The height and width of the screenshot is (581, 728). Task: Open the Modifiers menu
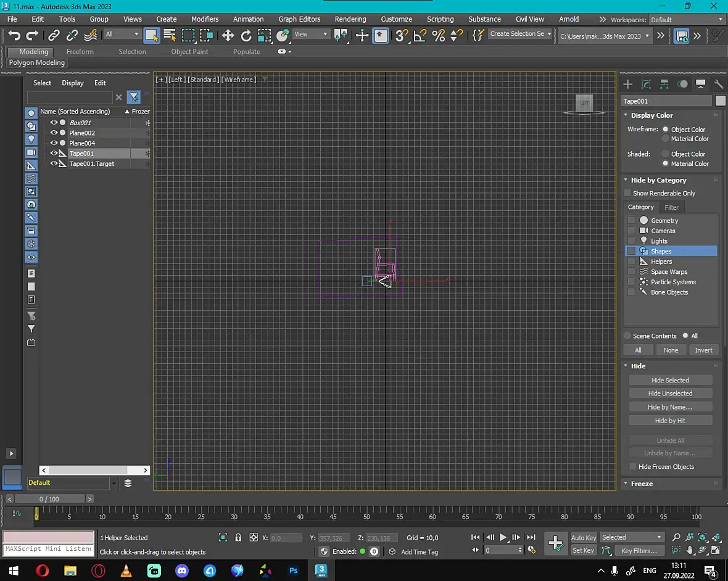205,19
